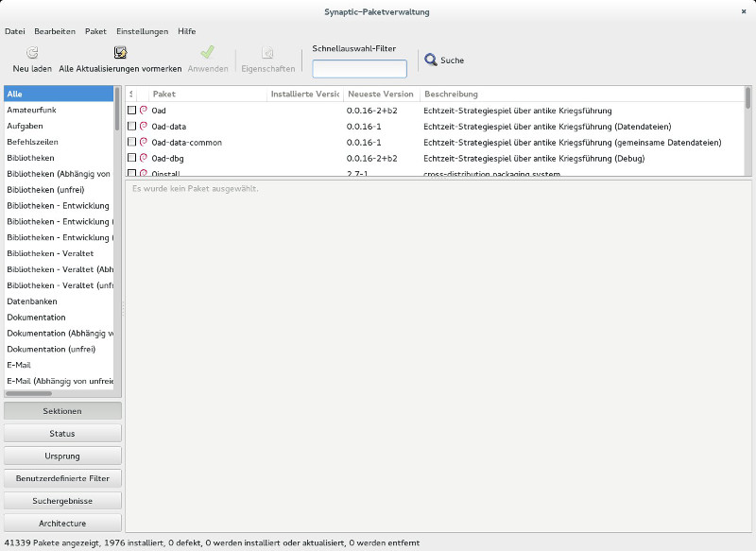The height and width of the screenshot is (551, 756).
Task: Click the Ursprung filter button
Action: [62, 456]
